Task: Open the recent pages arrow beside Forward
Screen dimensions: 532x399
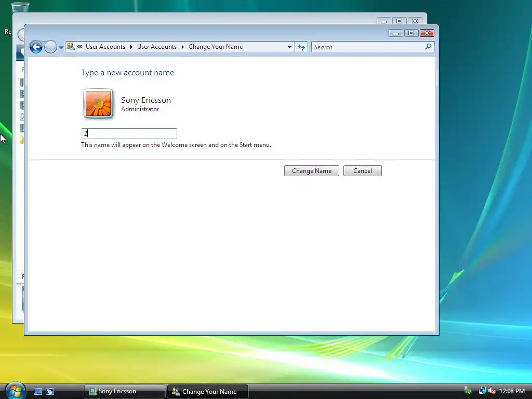Action: pyautogui.click(x=61, y=47)
